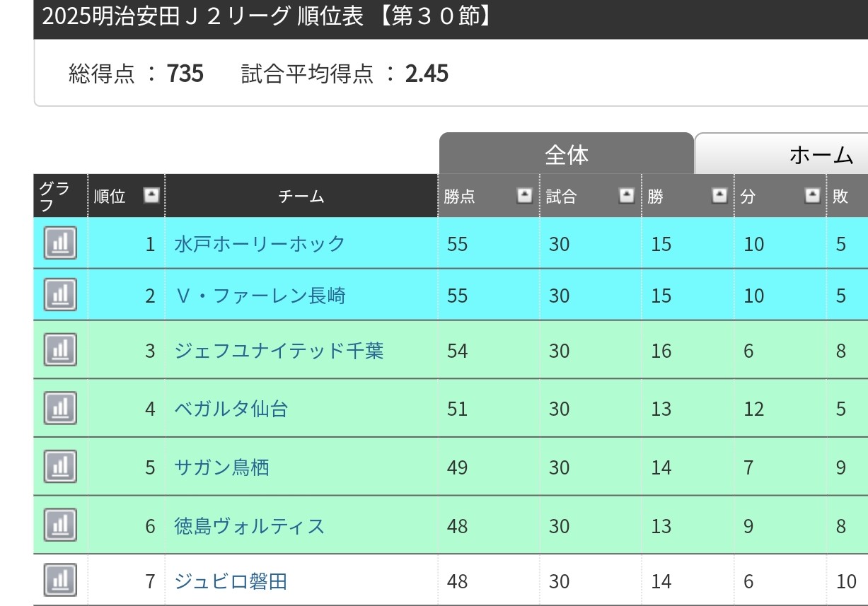Image resolution: width=868 pixels, height=606 pixels.
Task: Open 徳島ヴォルティス team link
Action: coord(250,526)
